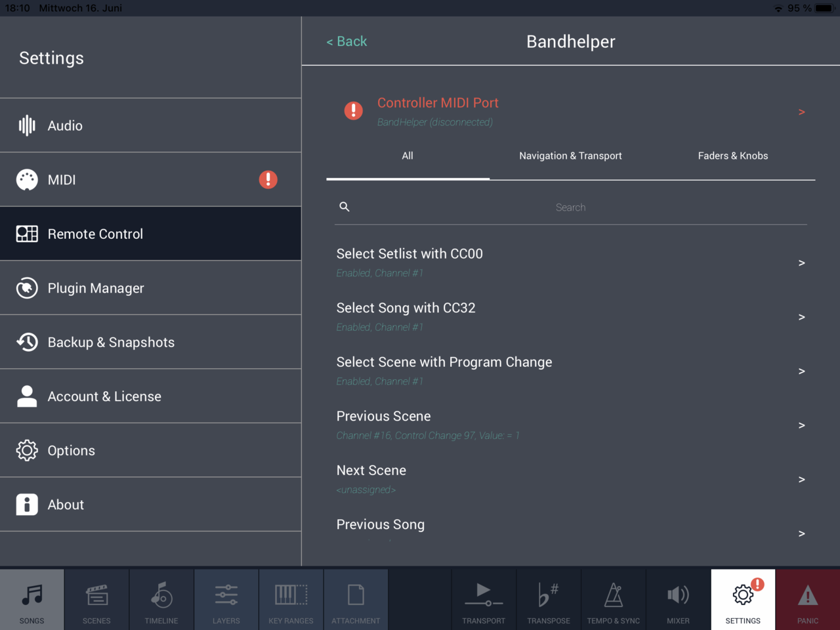
Task: Switch to Faders & Knobs tab
Action: [x=733, y=156]
